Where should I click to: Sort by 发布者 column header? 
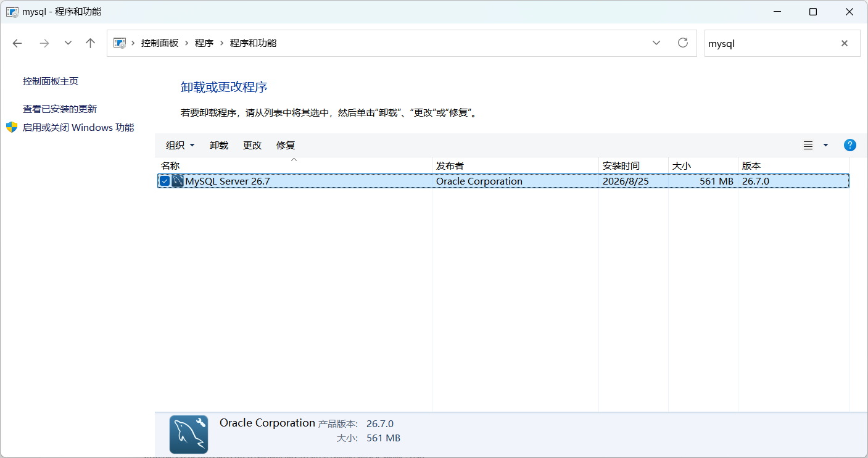point(515,166)
